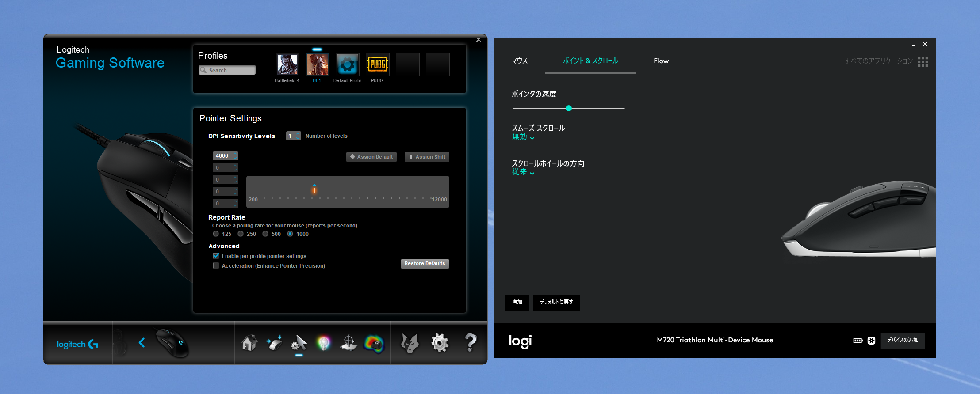Screen dimensions: 980x394
Task: Select the PUBG profile
Action: click(377, 64)
